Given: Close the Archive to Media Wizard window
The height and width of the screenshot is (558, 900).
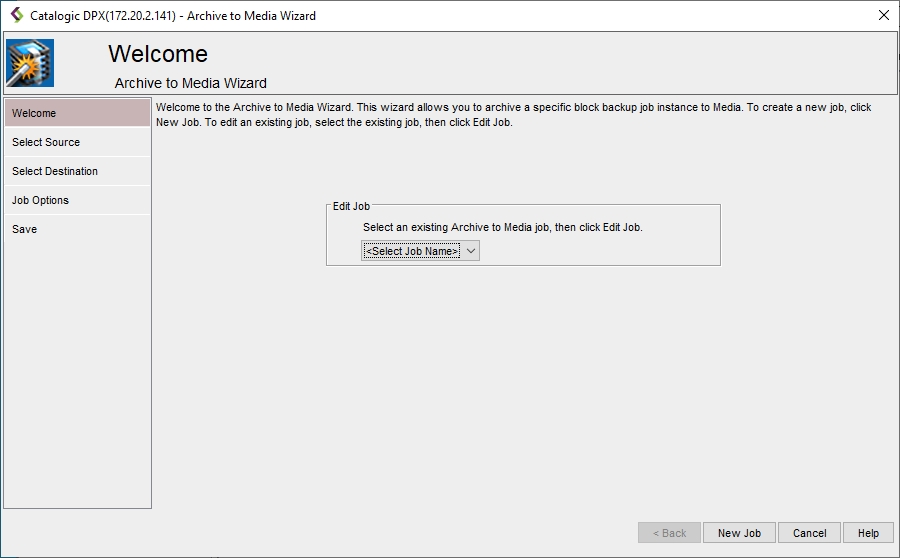Looking at the screenshot, I should (x=883, y=15).
